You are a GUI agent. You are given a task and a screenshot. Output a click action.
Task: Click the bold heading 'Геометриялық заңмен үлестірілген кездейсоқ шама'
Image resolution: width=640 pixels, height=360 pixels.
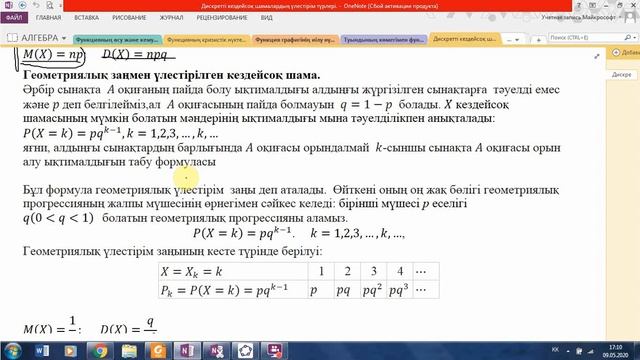[171, 75]
